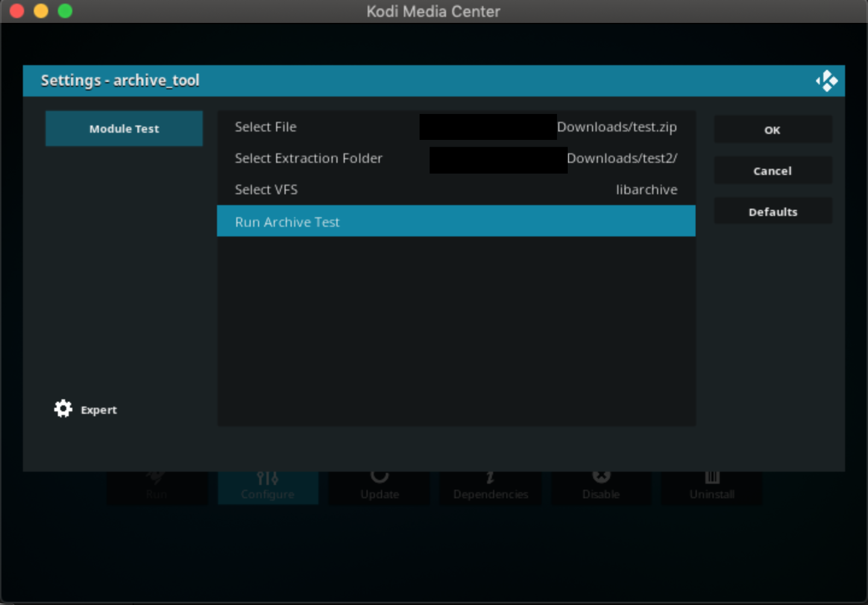Screen dimensions: 868x605
Task: Click the dimmed Uninstall button behind the dialog
Action: pyautogui.click(x=712, y=487)
